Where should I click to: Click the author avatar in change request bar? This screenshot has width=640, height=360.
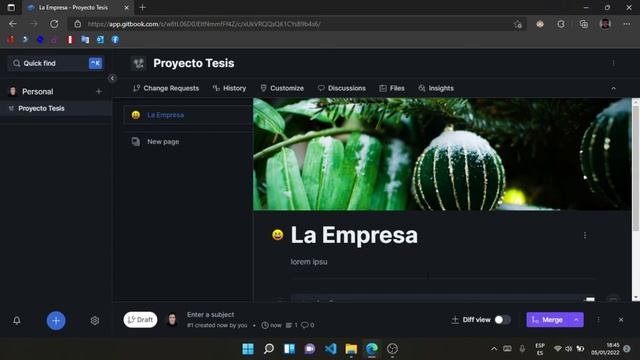[x=172, y=320]
